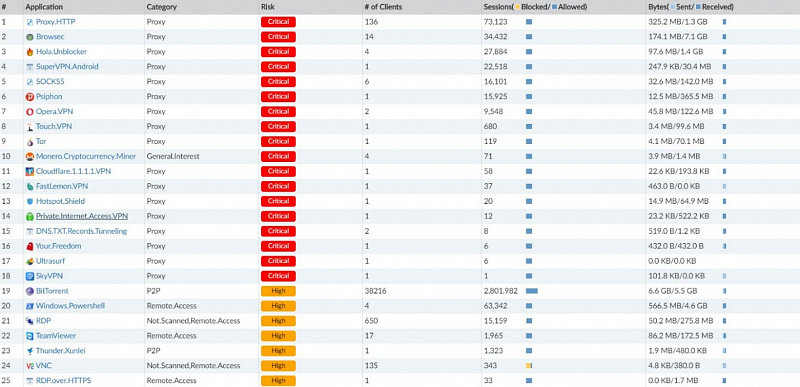Click the VNC blocked/allowed sessions bar
The height and width of the screenshot is (387, 800).
pyautogui.click(x=529, y=366)
